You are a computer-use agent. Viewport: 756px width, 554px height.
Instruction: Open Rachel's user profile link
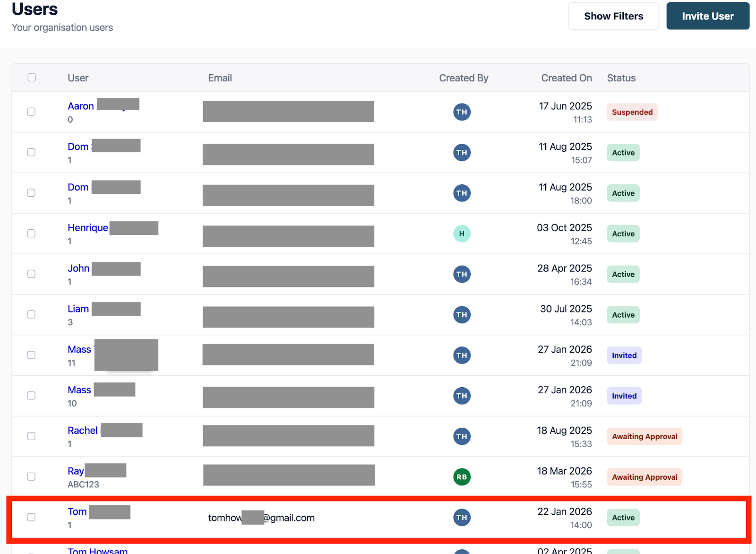point(83,431)
